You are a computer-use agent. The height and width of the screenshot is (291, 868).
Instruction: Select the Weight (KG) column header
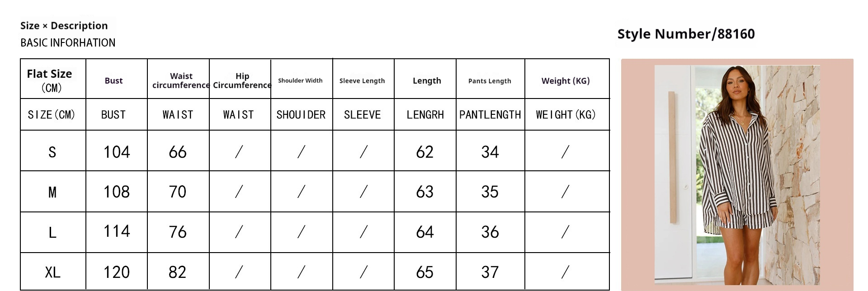point(566,81)
